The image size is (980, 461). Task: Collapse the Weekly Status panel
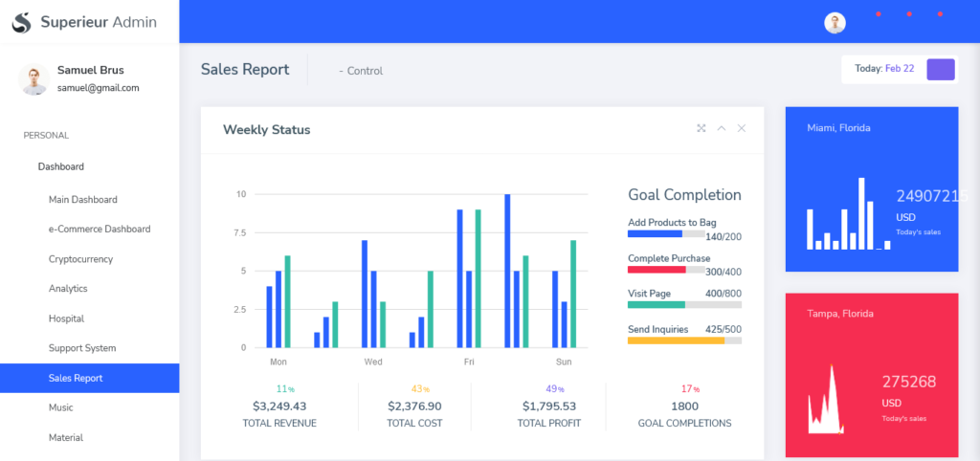click(x=722, y=128)
